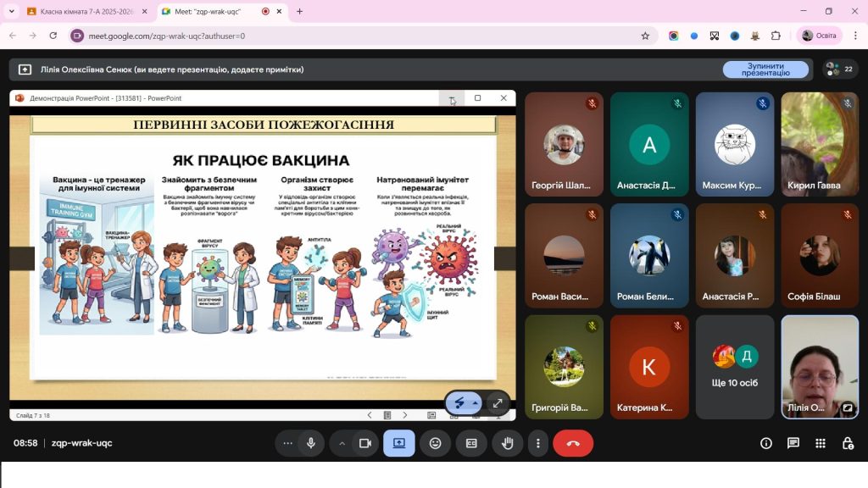Raise hand in the meeting
The width and height of the screenshot is (868, 488).
(x=508, y=443)
